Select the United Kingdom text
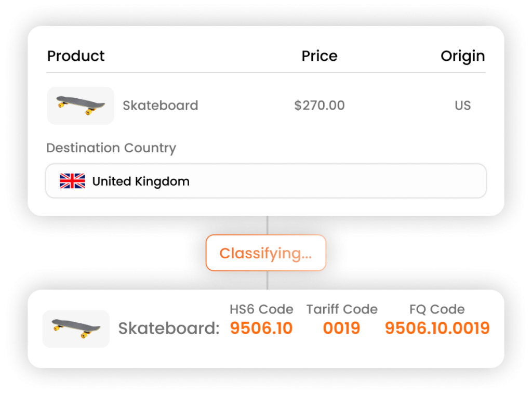Viewport: 532px width, 394px height. 141,181
